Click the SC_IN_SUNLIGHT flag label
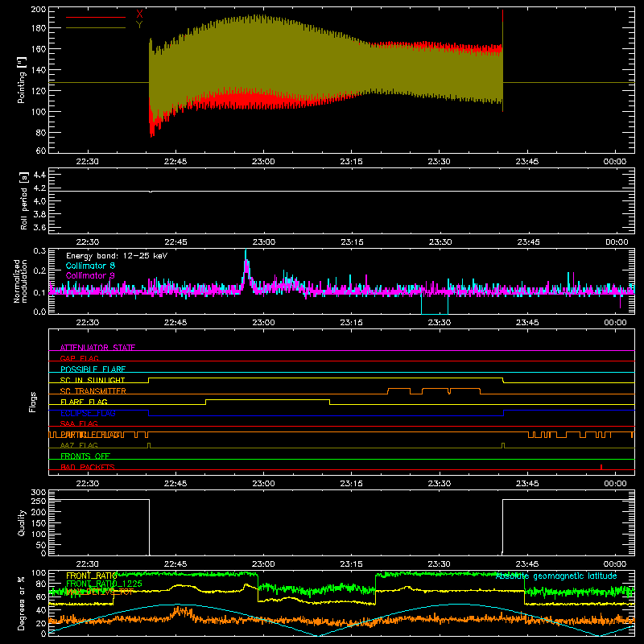Image resolution: width=644 pixels, height=644 pixels. pyautogui.click(x=93, y=380)
